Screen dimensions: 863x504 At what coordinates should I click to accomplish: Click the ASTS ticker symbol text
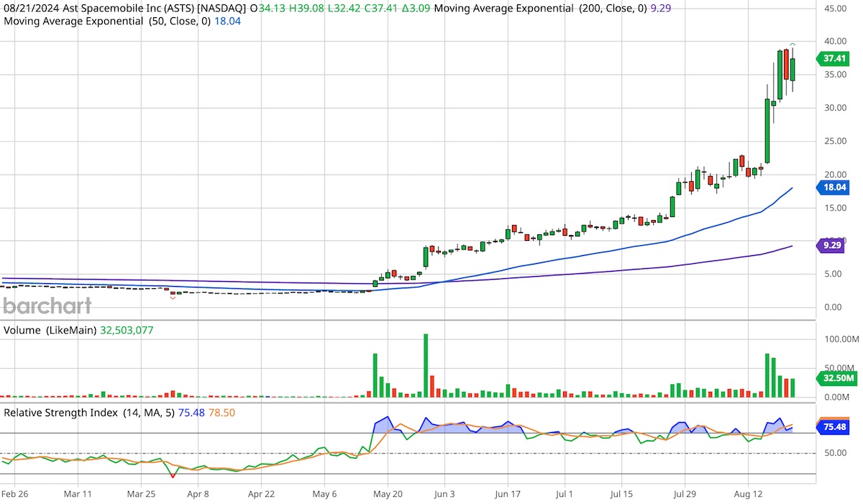tap(182, 7)
